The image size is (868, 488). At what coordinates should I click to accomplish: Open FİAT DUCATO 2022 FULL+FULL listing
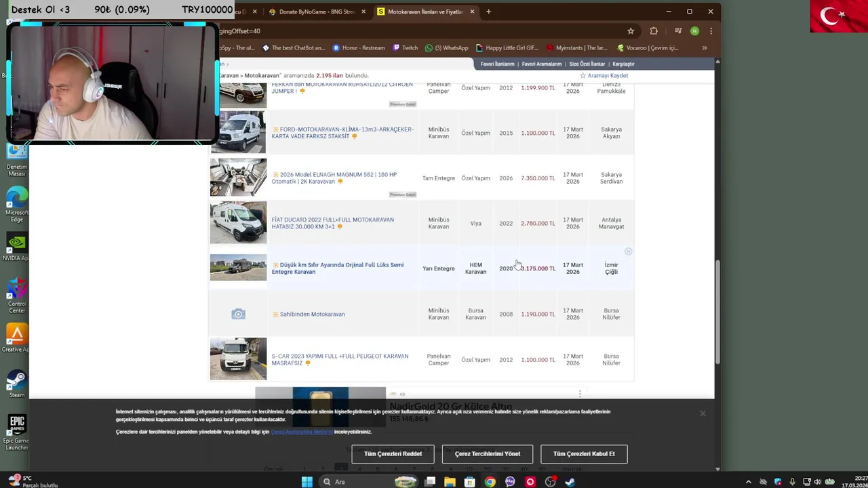pyautogui.click(x=332, y=223)
